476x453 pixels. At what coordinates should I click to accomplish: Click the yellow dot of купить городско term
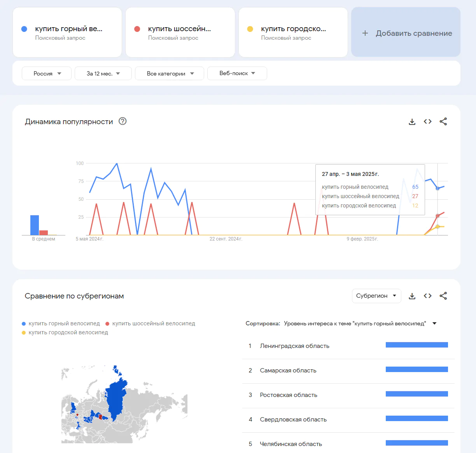[x=250, y=29]
